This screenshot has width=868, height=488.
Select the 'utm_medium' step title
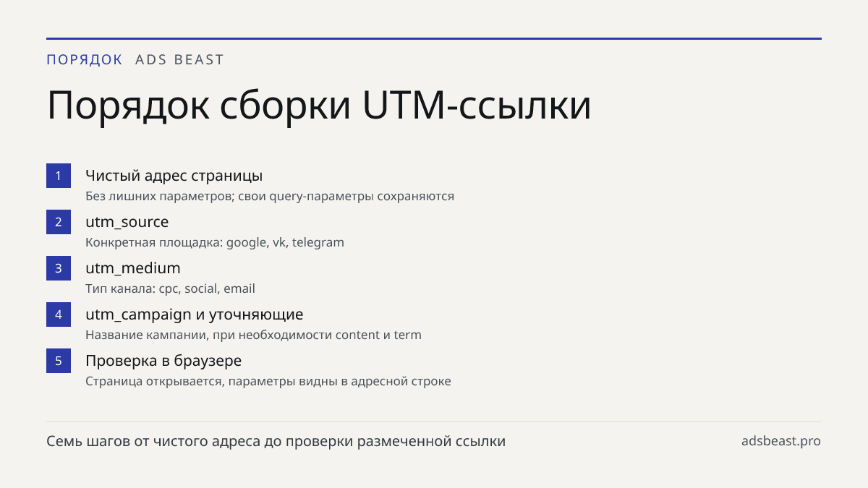pos(133,268)
